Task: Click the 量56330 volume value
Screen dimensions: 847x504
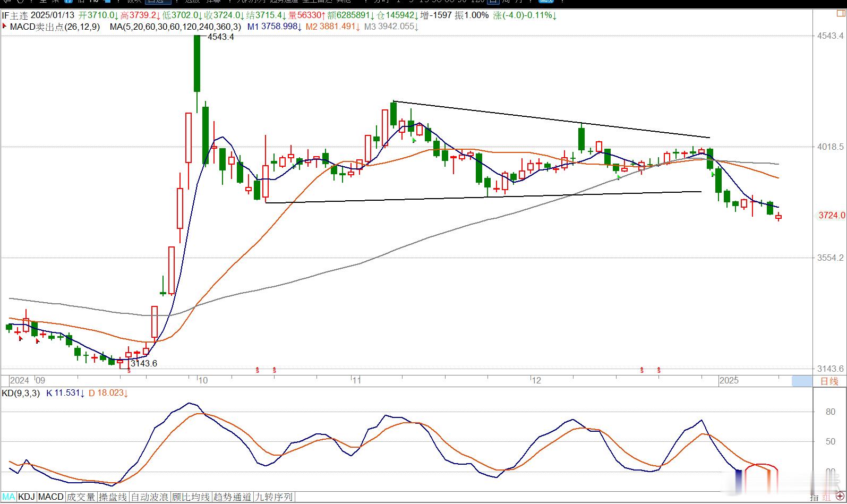Action: pos(307,15)
